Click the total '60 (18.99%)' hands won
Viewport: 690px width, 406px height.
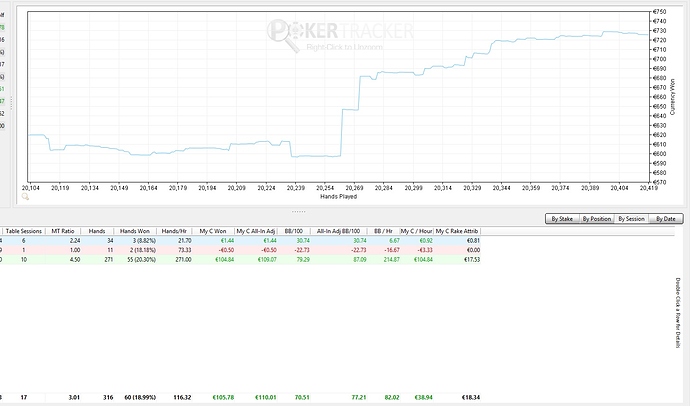(140, 397)
